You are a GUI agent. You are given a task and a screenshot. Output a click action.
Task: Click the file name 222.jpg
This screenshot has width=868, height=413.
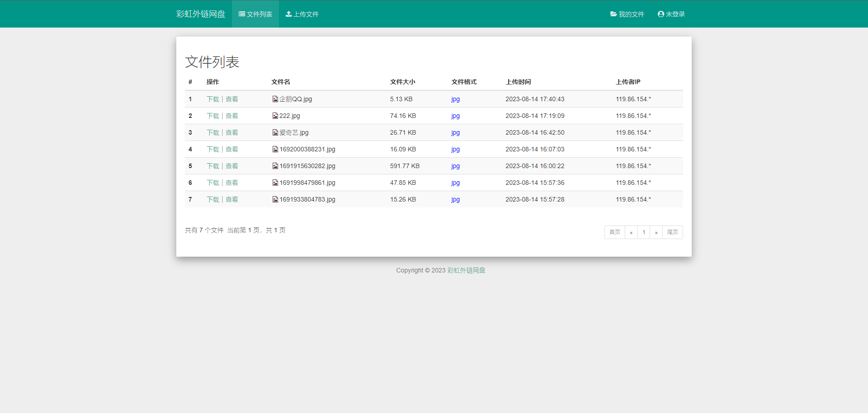pos(290,116)
